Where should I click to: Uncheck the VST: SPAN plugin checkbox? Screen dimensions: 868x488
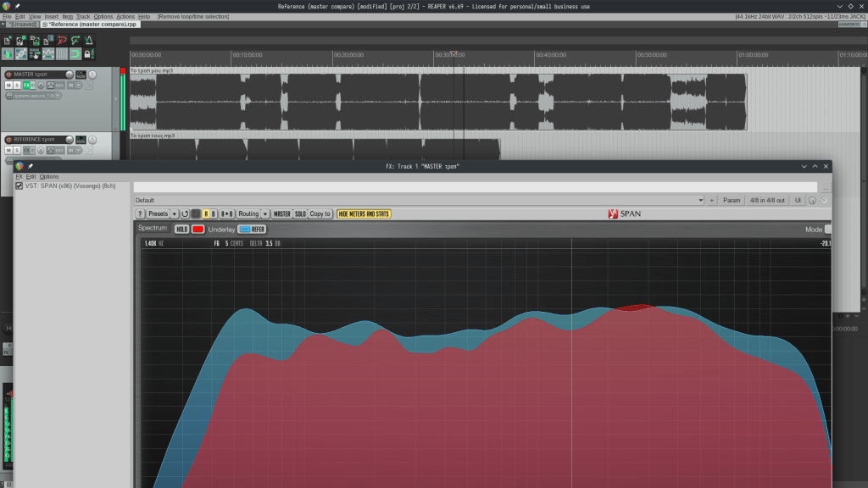click(x=19, y=186)
